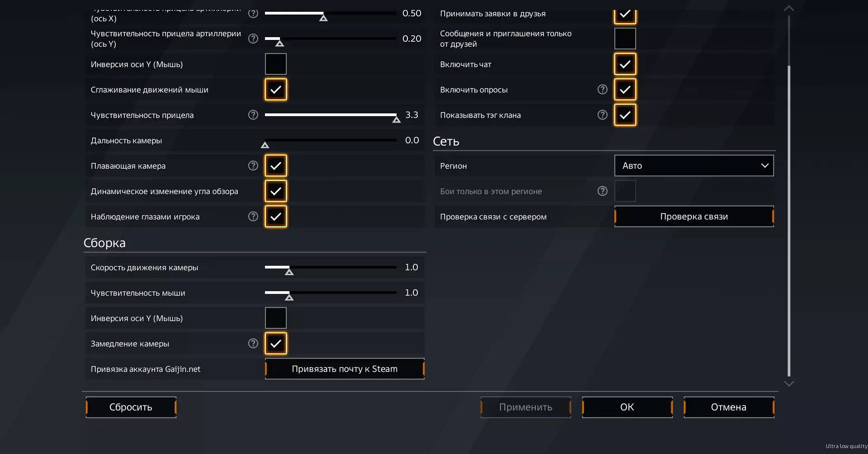
Task: Open the Регион dropdown set to Авто
Action: pyautogui.click(x=694, y=166)
